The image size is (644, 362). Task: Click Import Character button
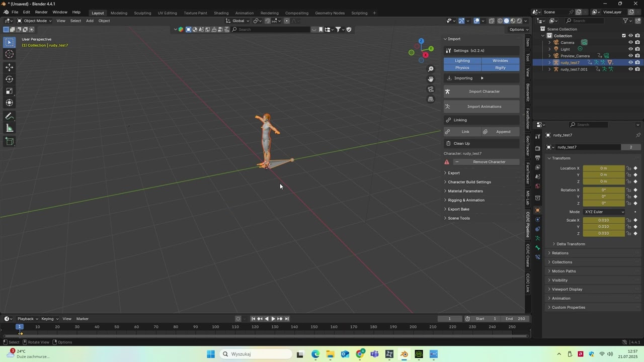[x=481, y=92]
